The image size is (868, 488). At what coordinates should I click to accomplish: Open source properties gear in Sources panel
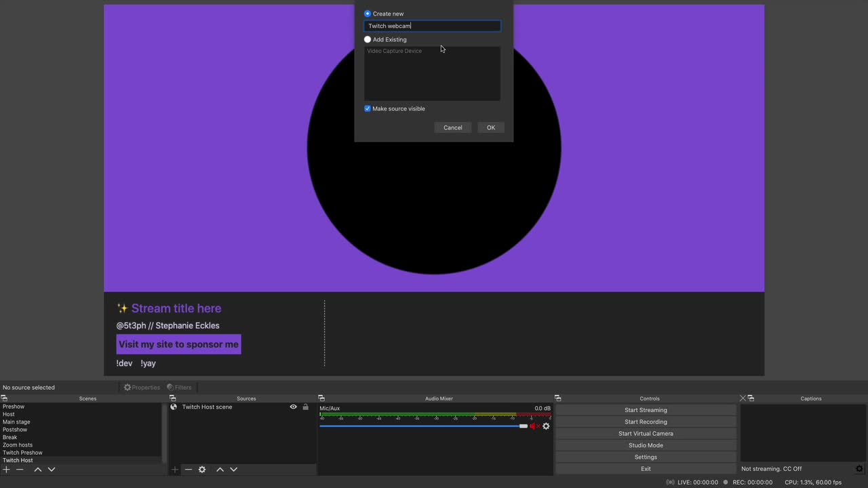[202, 470]
